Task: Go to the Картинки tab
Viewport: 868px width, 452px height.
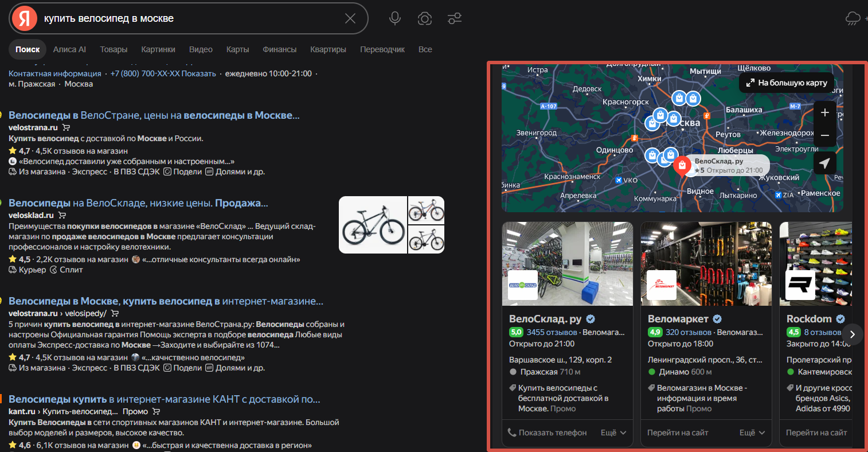Action: click(x=158, y=49)
